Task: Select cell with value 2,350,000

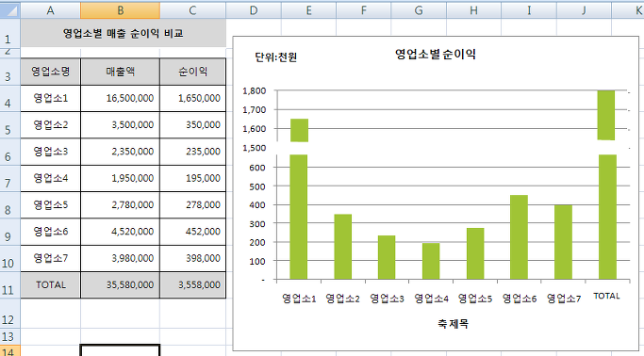Action: 121,152
